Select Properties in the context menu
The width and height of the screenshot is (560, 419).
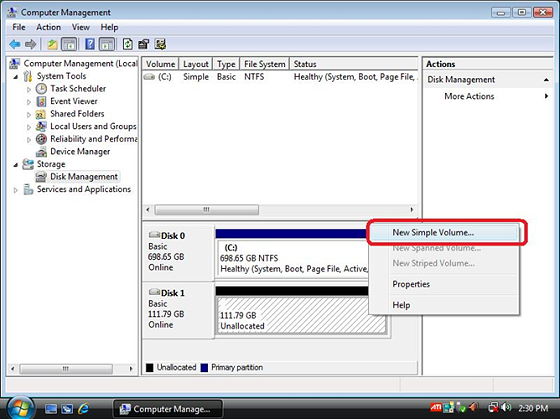tap(411, 284)
